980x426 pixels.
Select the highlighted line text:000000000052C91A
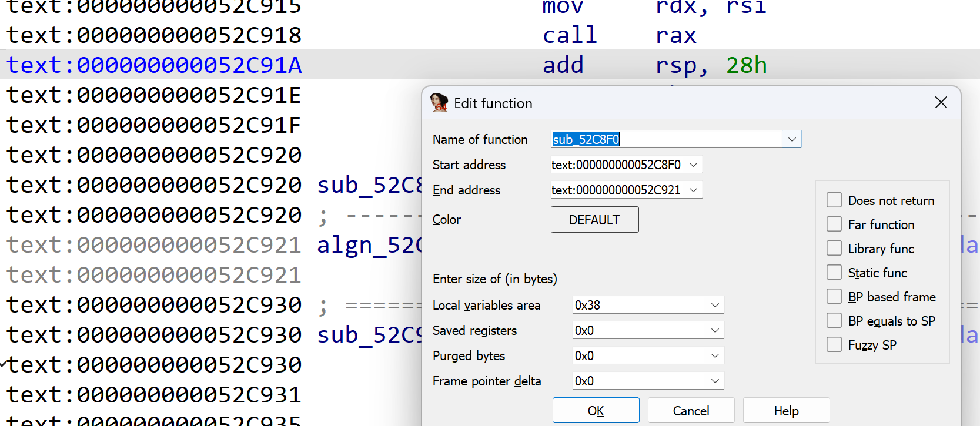pos(154,65)
